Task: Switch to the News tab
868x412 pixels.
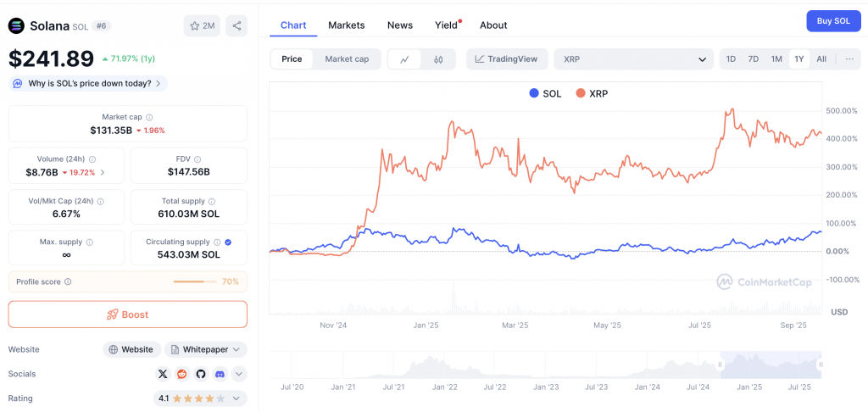Action: pos(400,25)
